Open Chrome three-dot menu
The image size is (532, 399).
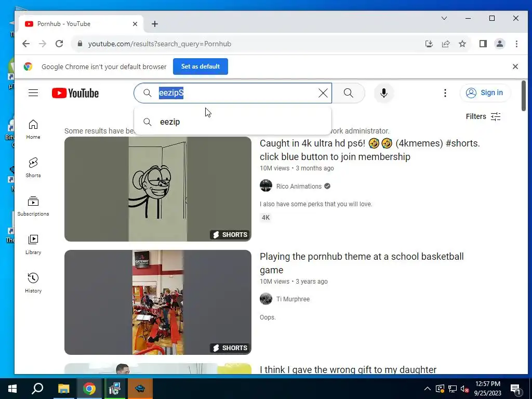516,44
